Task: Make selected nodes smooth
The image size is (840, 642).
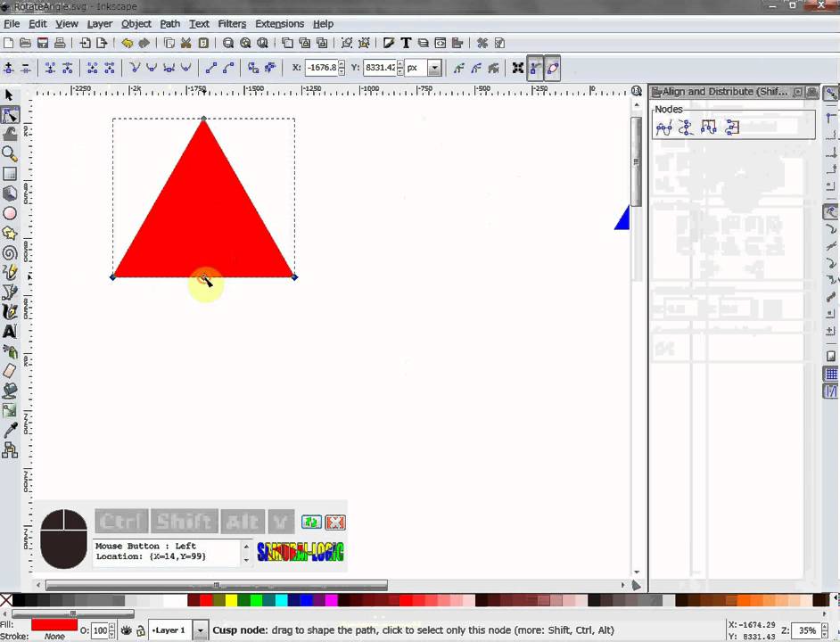Action: click(x=152, y=68)
